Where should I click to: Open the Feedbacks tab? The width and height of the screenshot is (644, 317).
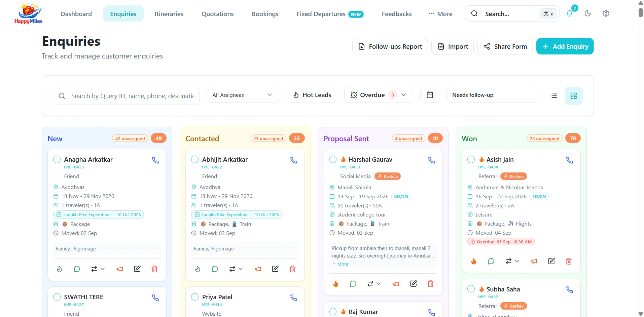click(x=397, y=14)
